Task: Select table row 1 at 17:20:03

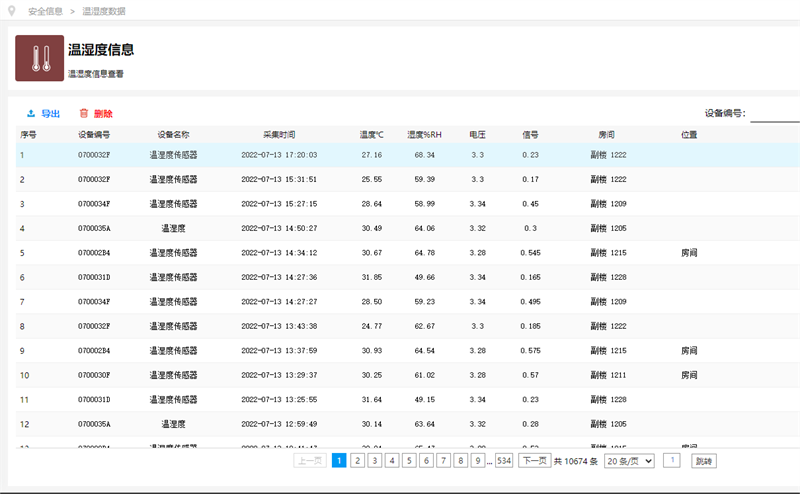Action: [279, 155]
